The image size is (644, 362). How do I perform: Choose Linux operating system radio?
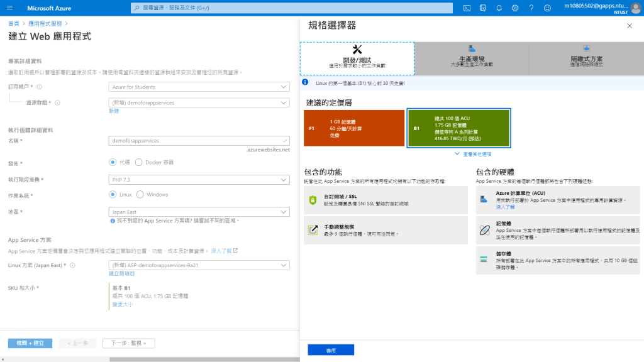click(x=113, y=195)
